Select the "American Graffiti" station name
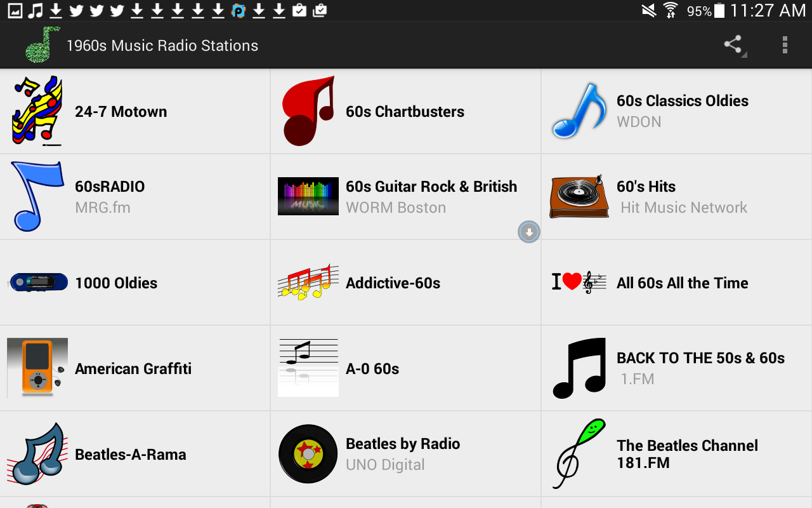The width and height of the screenshot is (812, 508). 133,369
